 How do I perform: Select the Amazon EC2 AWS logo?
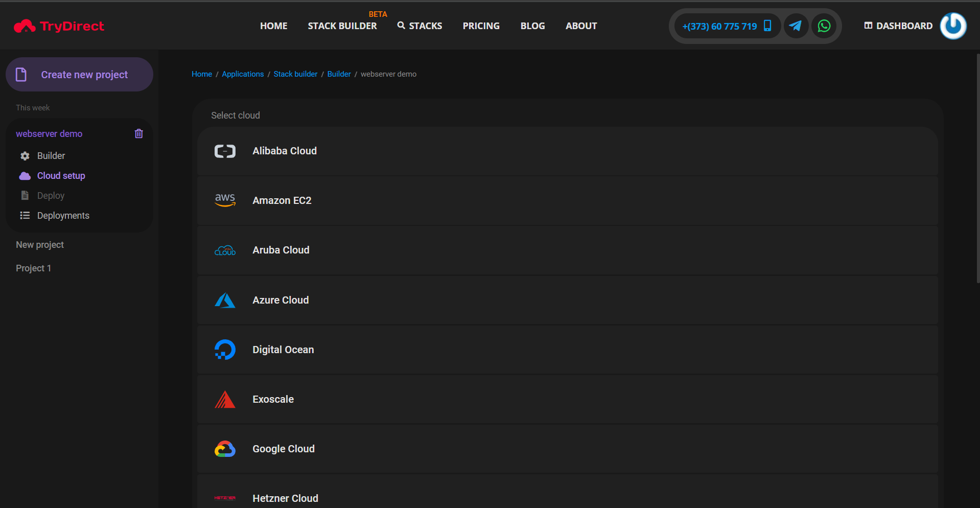click(225, 200)
